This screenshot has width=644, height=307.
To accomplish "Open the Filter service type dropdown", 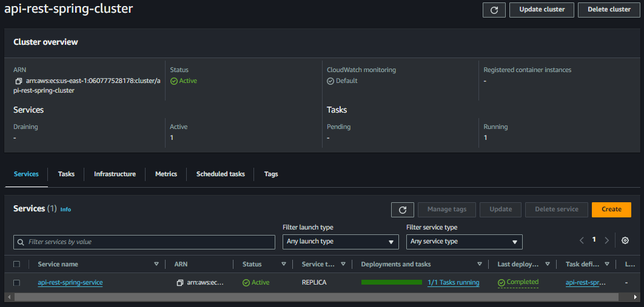I will click(x=464, y=242).
